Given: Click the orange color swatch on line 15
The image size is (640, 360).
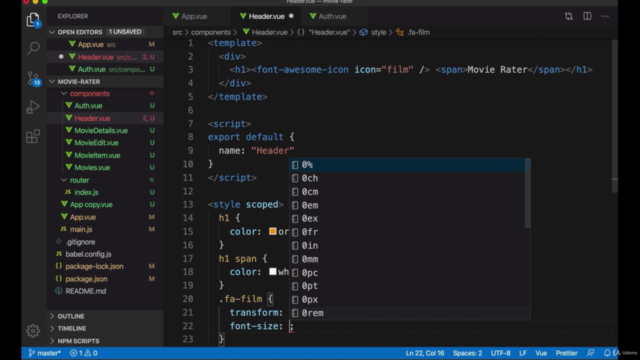Looking at the screenshot, I should pos(273,231).
